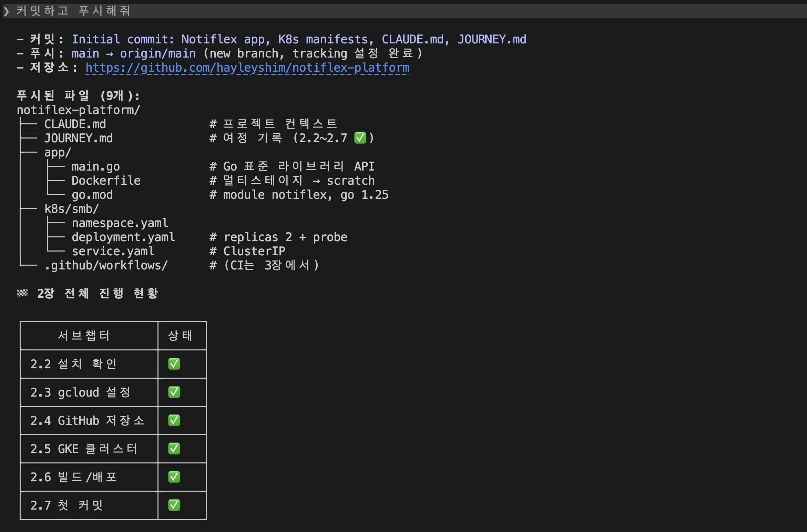
Task: Click the green check in the 2.5 GKE 클러스터 row
Action: 174,449
